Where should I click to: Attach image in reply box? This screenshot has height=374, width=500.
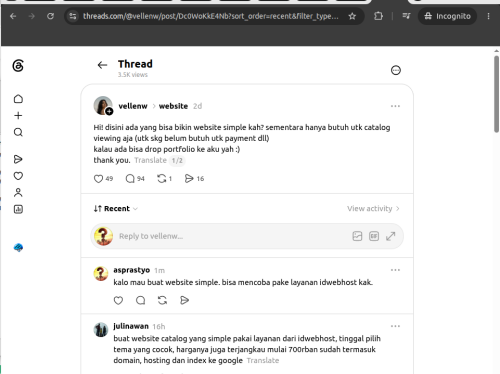(x=357, y=236)
